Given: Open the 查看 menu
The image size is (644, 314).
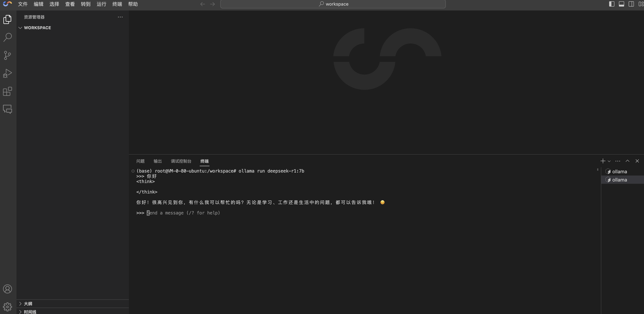Looking at the screenshot, I should point(70,4).
